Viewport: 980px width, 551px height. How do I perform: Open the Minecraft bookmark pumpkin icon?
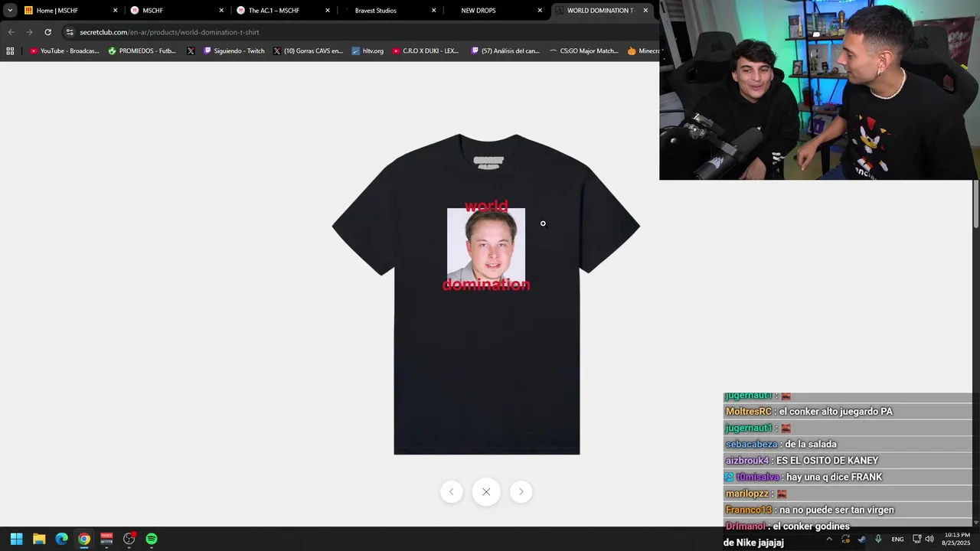(x=632, y=51)
